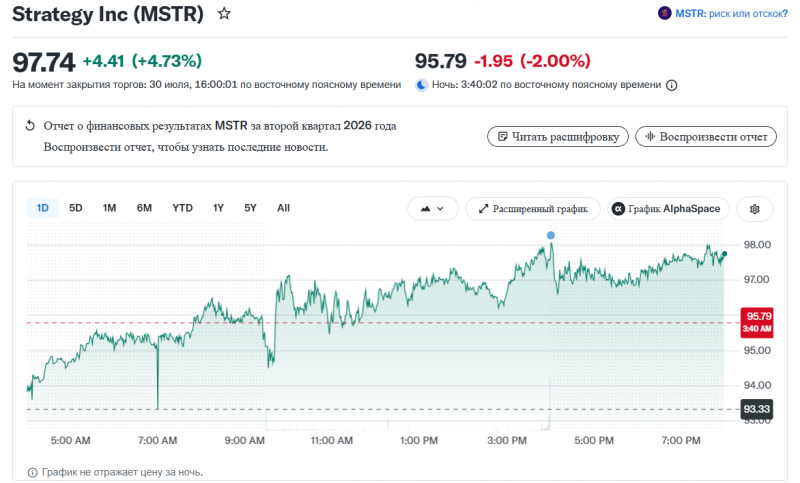Show the YTD chart range

182,208
